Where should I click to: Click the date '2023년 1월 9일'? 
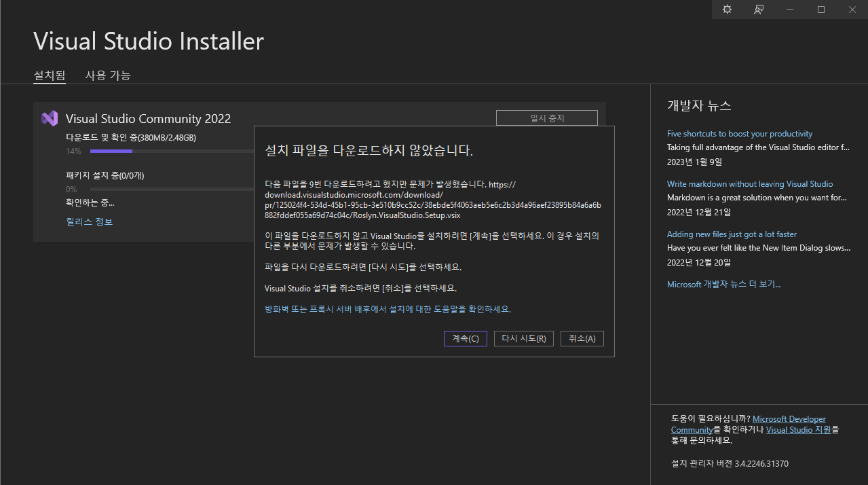(695, 162)
